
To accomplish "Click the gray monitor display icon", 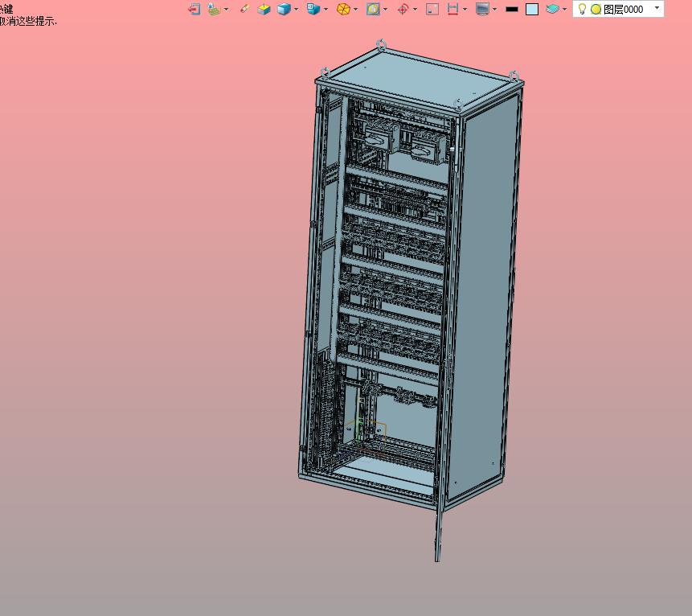I will (x=482, y=9).
